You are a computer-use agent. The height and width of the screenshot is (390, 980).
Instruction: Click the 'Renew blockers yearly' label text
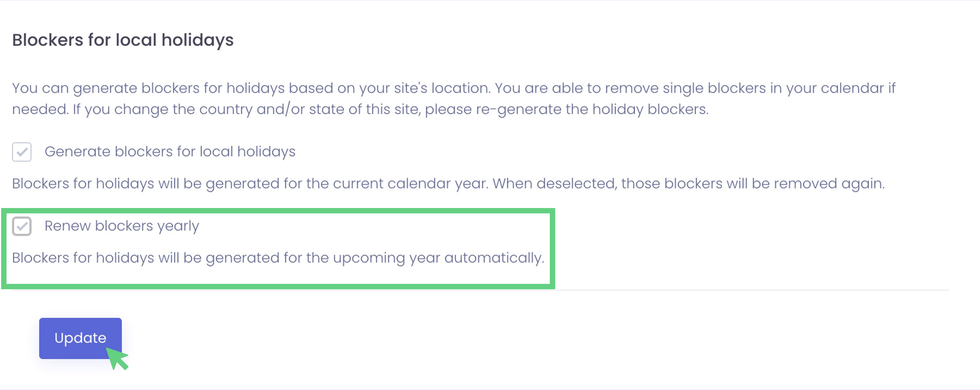122,226
